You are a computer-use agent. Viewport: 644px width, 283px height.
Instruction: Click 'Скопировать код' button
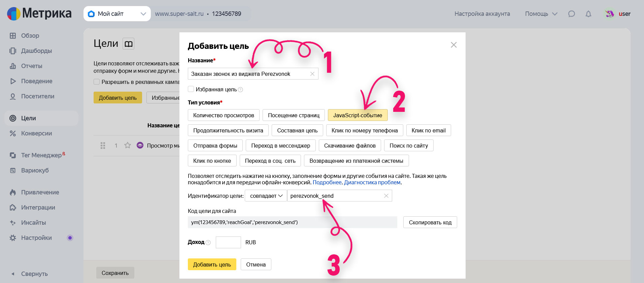430,222
